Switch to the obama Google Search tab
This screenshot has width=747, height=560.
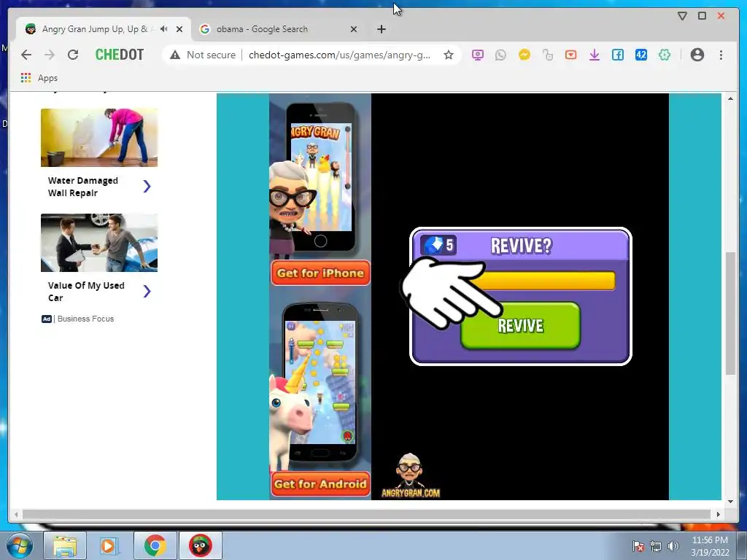[279, 29]
